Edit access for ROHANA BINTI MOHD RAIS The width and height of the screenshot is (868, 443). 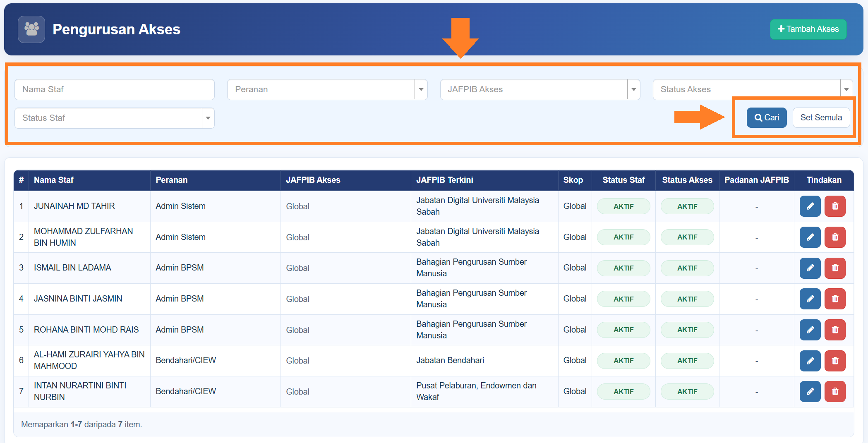pyautogui.click(x=810, y=330)
